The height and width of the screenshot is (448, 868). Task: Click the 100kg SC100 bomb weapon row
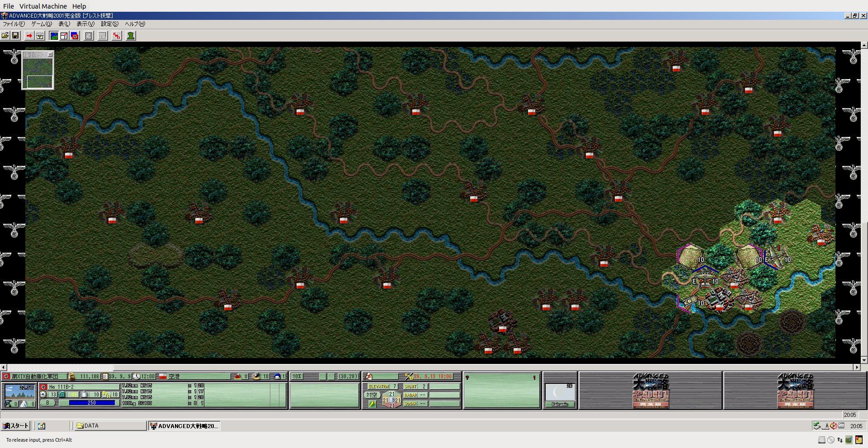[163, 403]
